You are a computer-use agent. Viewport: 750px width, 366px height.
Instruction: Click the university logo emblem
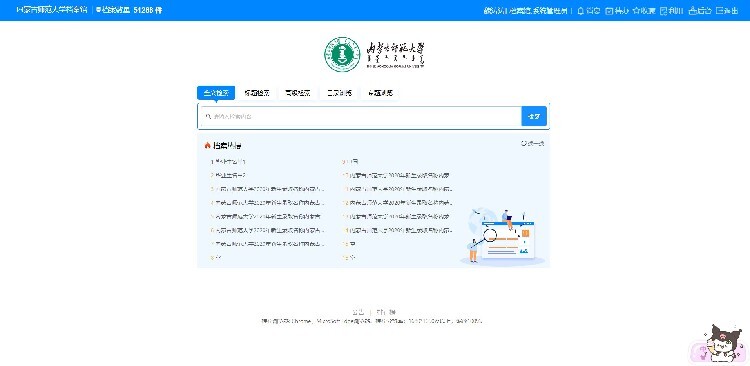tap(342, 54)
